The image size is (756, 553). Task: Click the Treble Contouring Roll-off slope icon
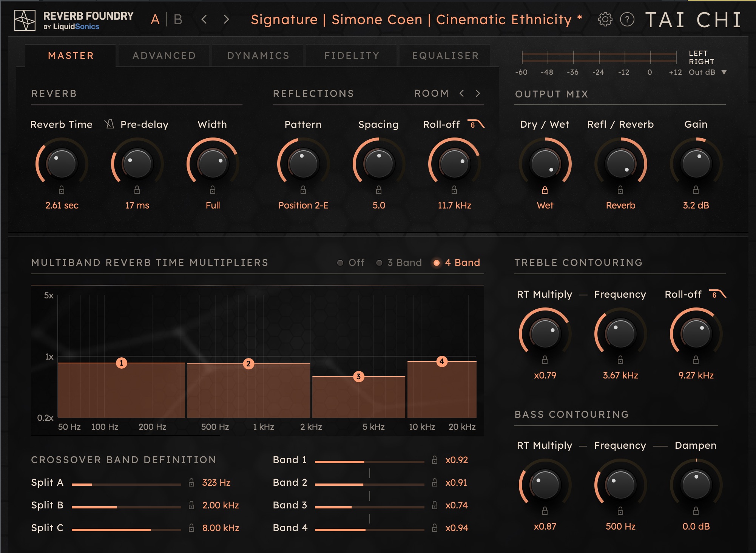click(x=717, y=294)
